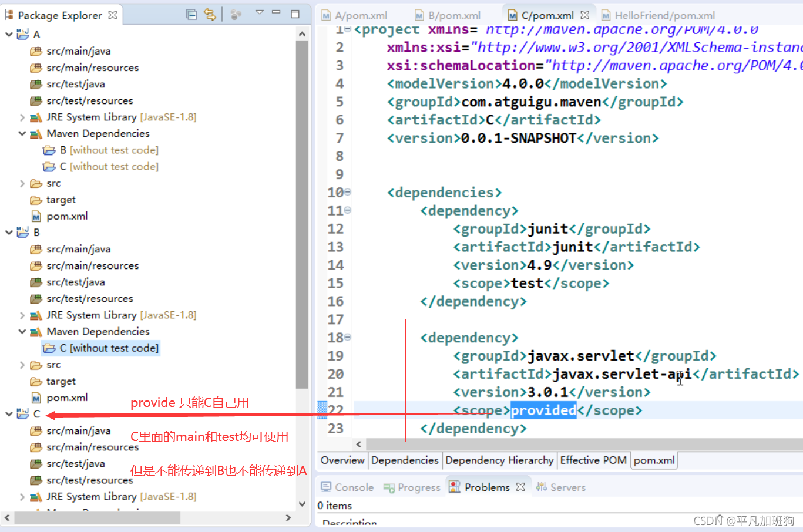Click the Maven project icon of C

tap(23, 414)
